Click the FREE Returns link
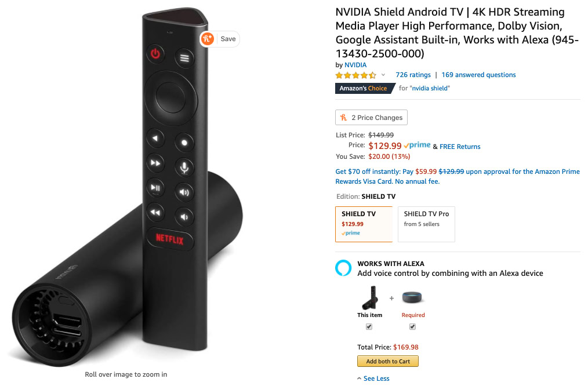Viewport: 588px width, 386px height. coord(460,147)
